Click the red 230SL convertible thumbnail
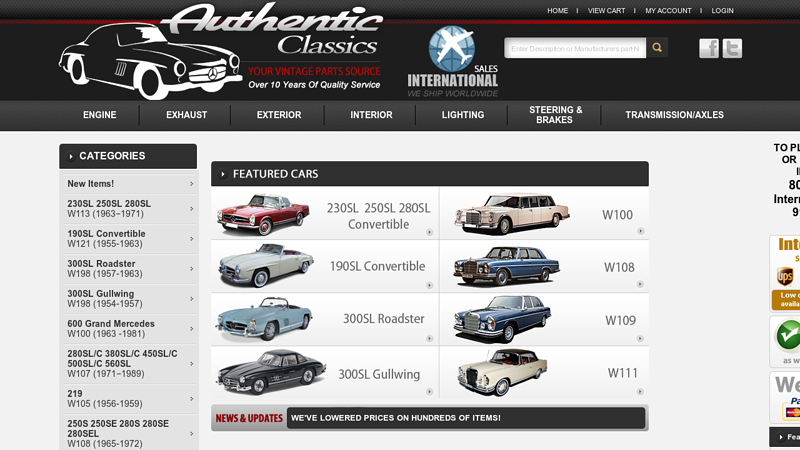The width and height of the screenshot is (800, 450). (x=263, y=214)
